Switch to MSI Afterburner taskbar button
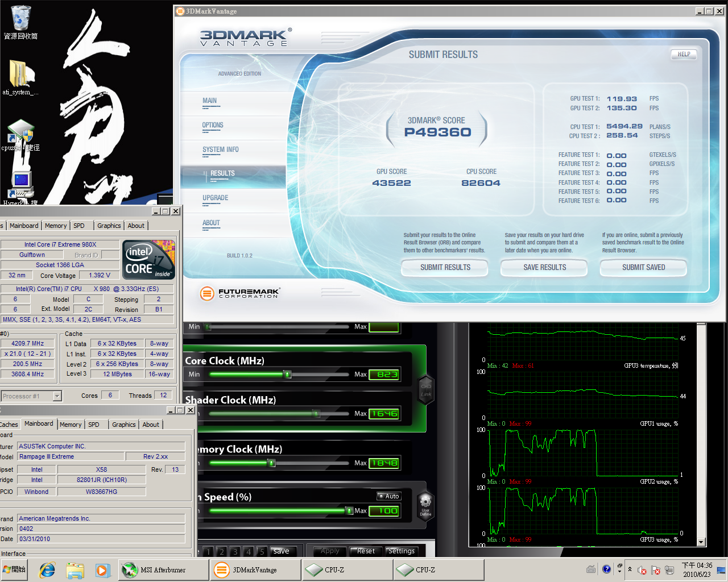 (164, 569)
